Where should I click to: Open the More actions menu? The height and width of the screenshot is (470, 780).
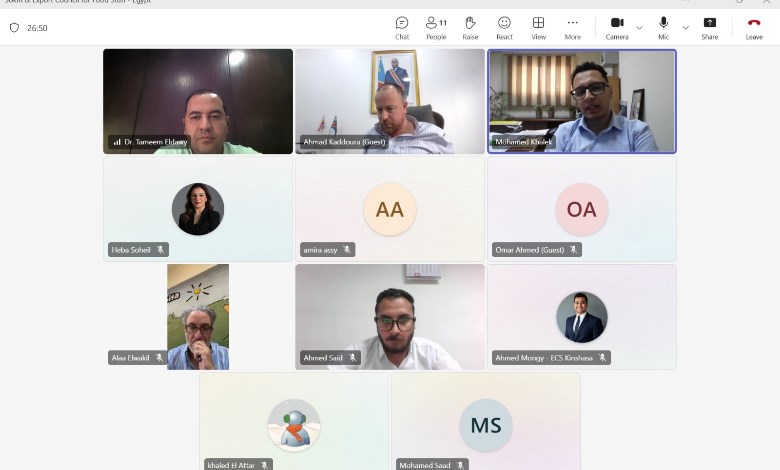(x=573, y=28)
